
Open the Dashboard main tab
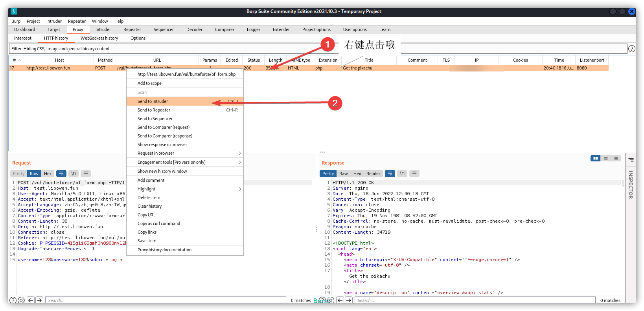(24, 29)
